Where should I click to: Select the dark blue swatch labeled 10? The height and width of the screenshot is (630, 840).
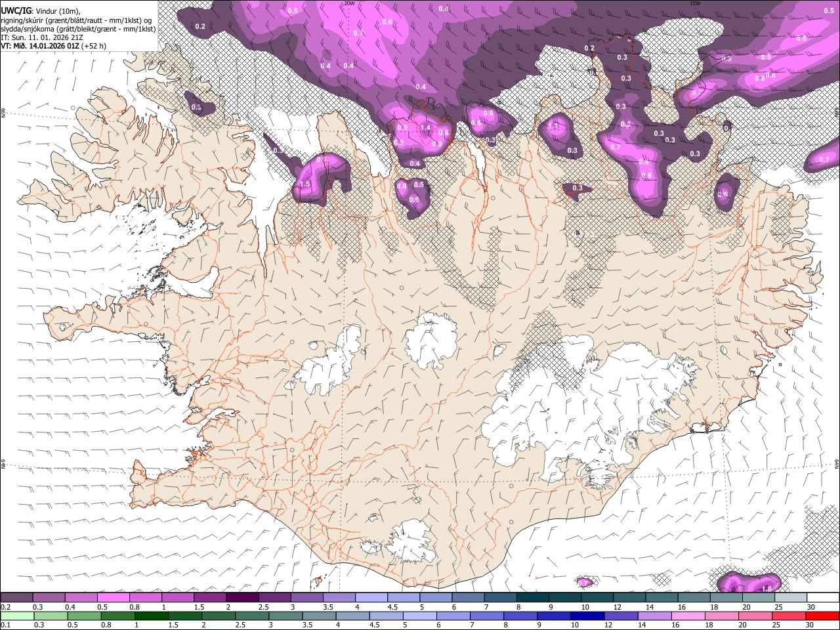pos(587,616)
